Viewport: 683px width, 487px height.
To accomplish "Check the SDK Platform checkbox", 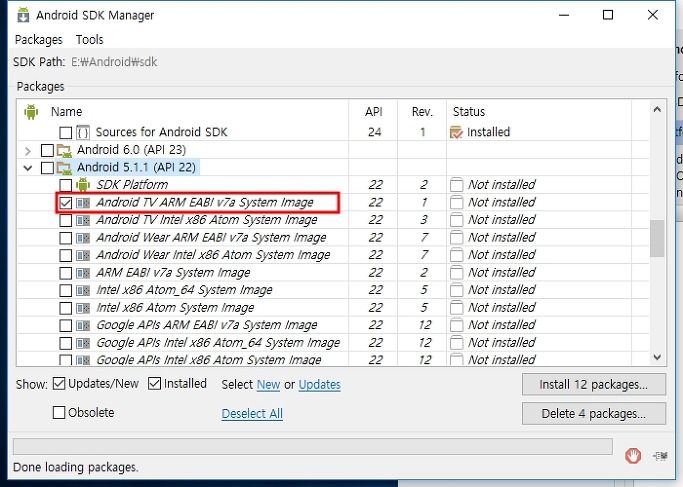I will (x=65, y=185).
